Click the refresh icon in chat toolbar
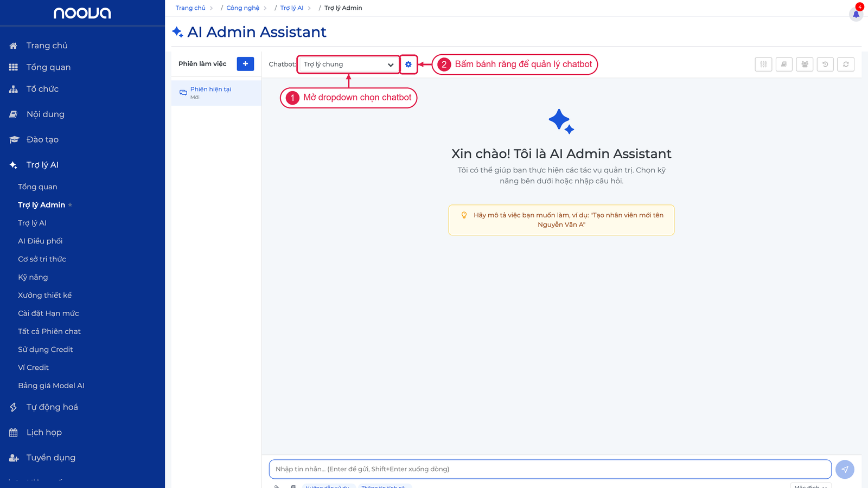The height and width of the screenshot is (488, 868). (846, 65)
